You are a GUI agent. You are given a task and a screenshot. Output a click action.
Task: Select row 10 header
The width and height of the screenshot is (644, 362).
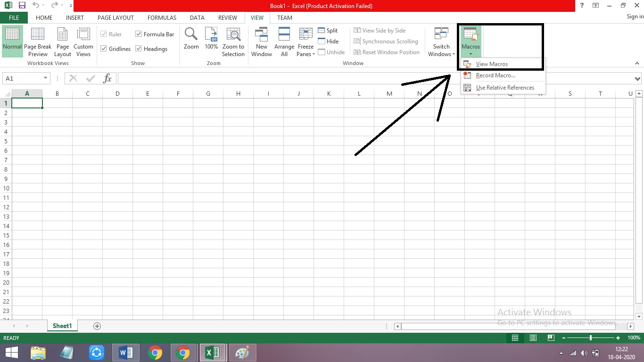click(x=6, y=188)
